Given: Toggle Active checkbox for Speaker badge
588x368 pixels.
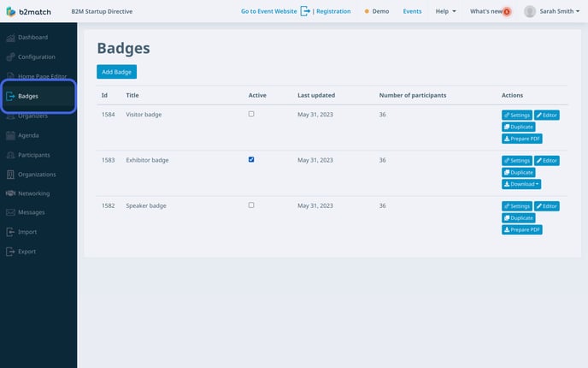Looking at the screenshot, I should coord(251,205).
